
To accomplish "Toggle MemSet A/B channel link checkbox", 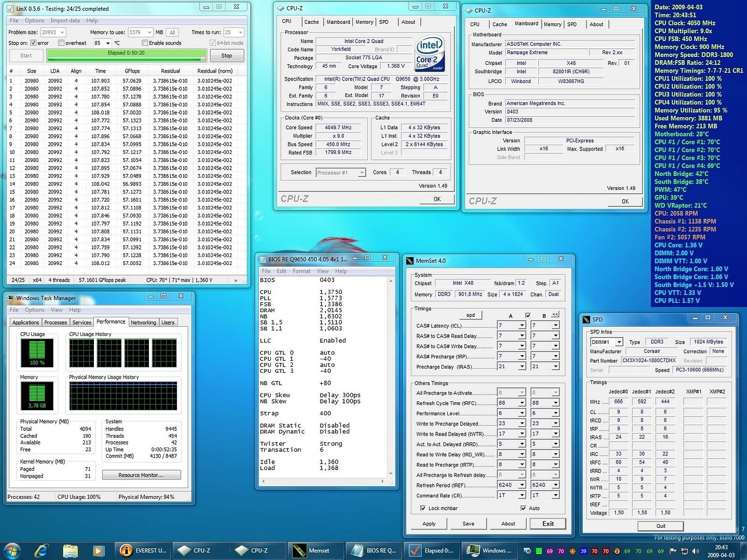I will 528,315.
